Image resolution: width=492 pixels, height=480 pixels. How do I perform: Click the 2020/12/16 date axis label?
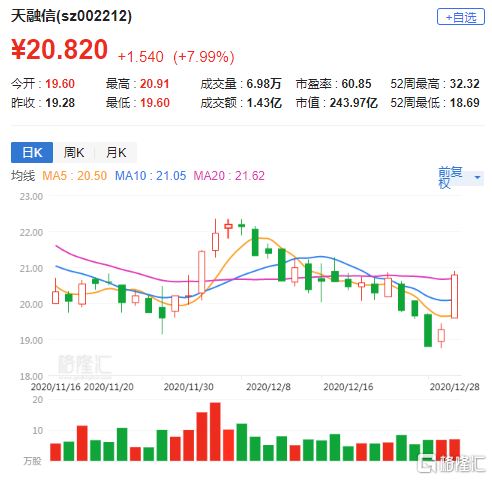pos(348,387)
